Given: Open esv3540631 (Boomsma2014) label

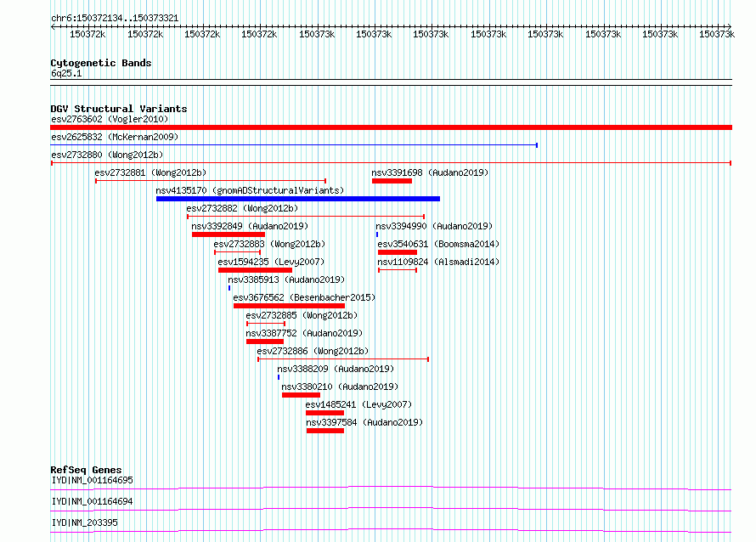Looking at the screenshot, I should pos(438,244).
